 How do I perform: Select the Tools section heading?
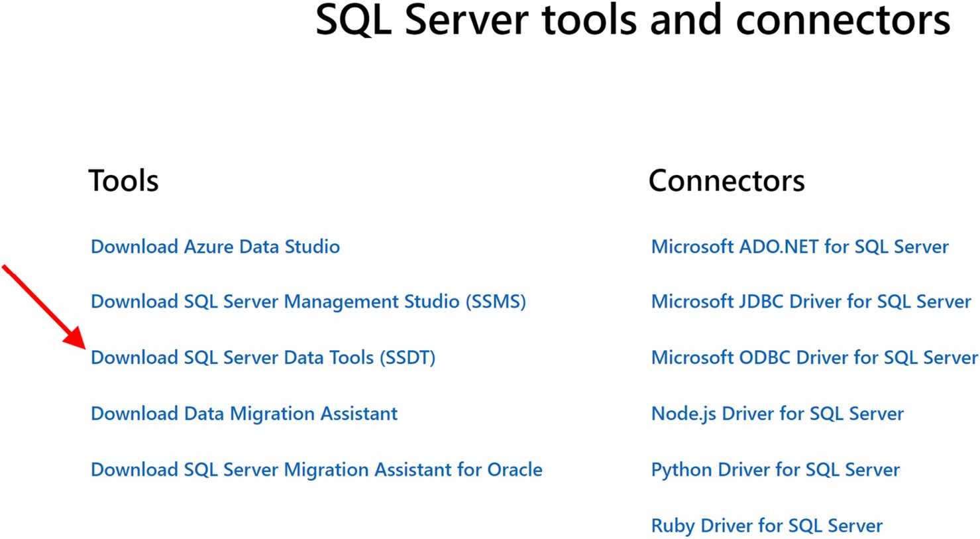(124, 180)
